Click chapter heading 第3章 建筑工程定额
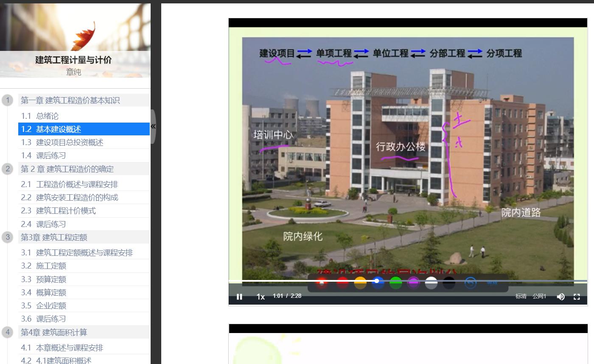 click(x=84, y=237)
